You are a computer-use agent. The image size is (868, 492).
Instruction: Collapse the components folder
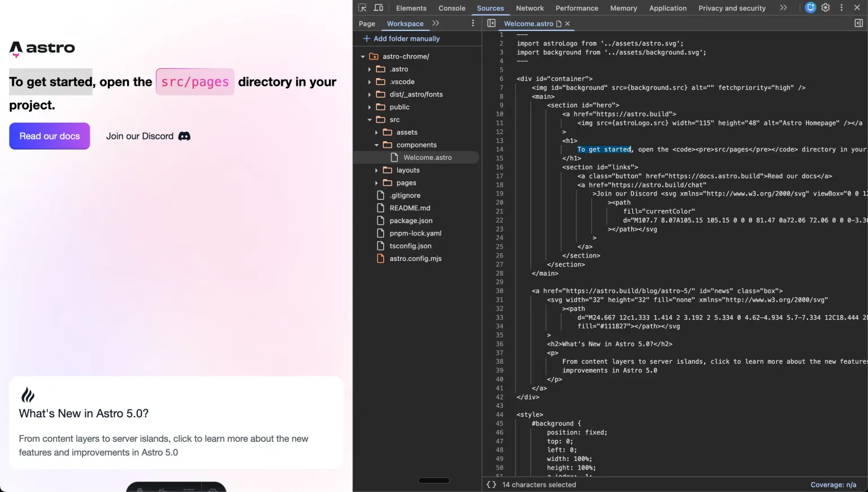point(376,145)
